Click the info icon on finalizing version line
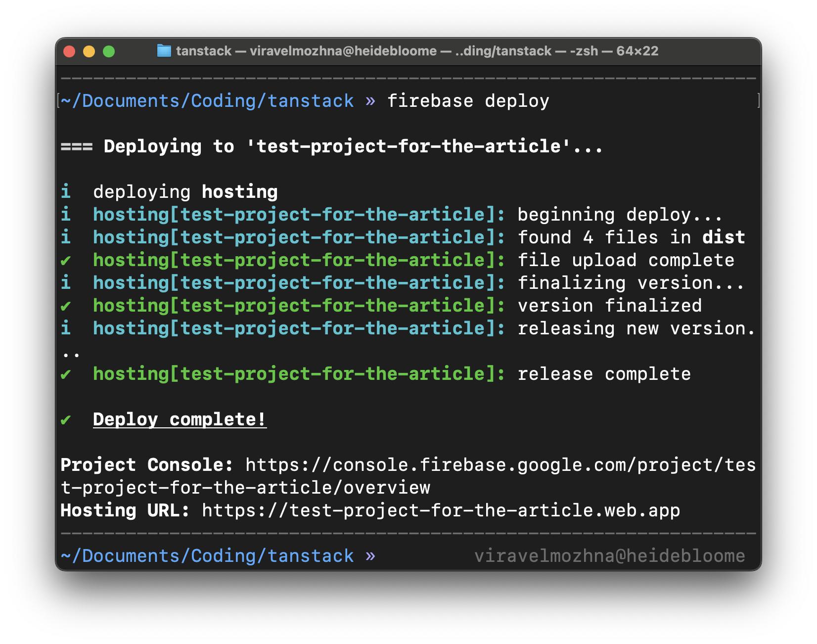Image resolution: width=817 pixels, height=644 pixels. coord(66,282)
